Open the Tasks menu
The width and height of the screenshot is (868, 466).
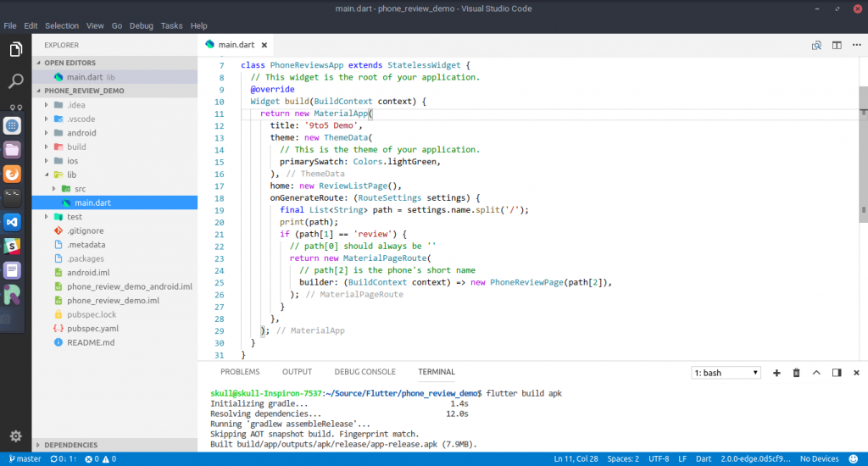click(x=171, y=25)
